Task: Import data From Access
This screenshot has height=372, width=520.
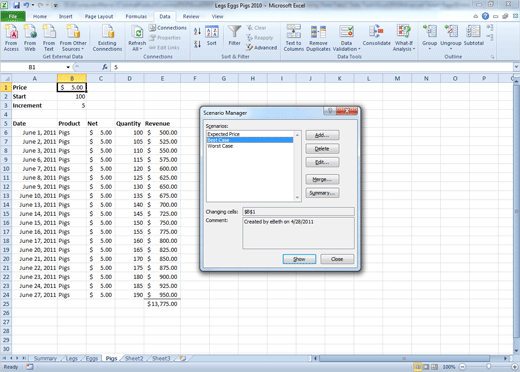Action: click(x=11, y=38)
